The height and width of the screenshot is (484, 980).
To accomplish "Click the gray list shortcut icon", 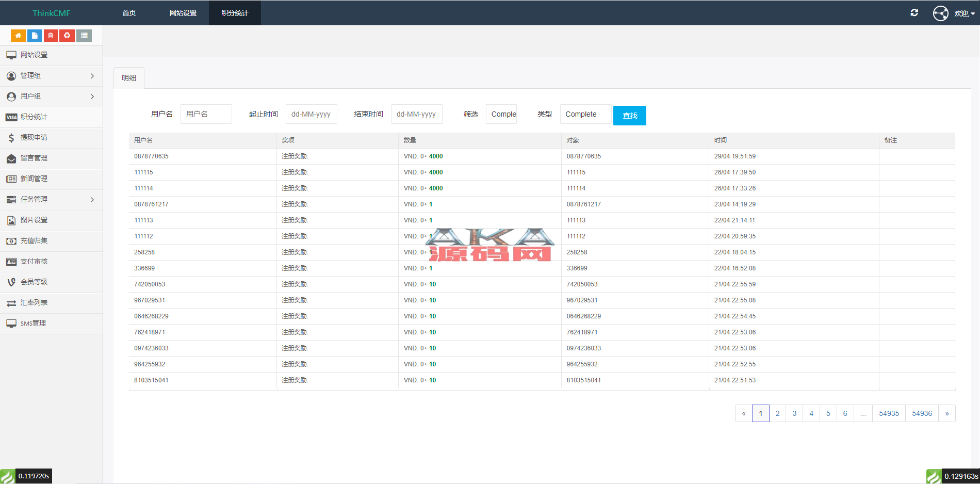I will pos(84,36).
